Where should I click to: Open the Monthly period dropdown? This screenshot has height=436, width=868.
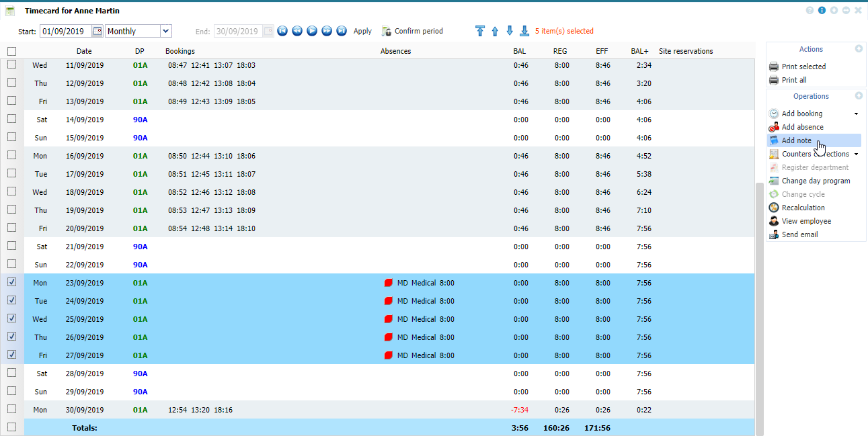[x=165, y=31]
